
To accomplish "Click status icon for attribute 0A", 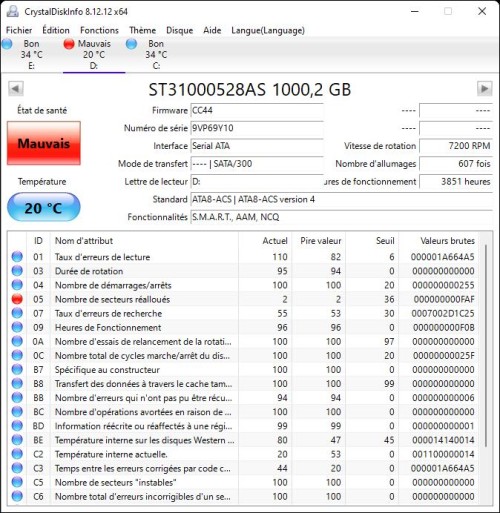I will 17,341.
